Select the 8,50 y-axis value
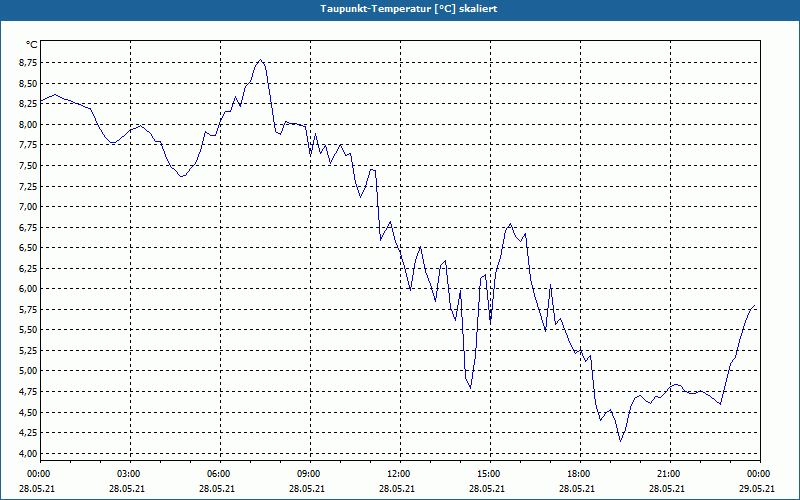800x500 pixels. click(29, 83)
